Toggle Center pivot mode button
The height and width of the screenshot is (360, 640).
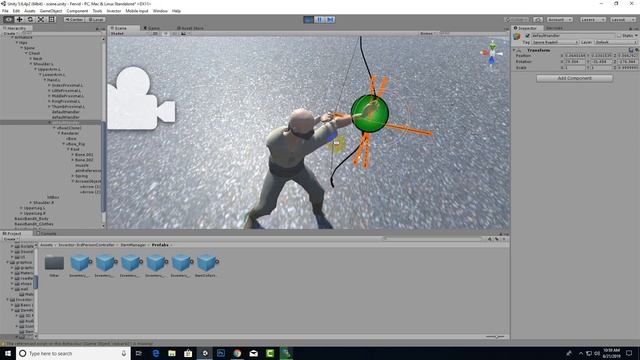pyautogui.click(x=74, y=20)
